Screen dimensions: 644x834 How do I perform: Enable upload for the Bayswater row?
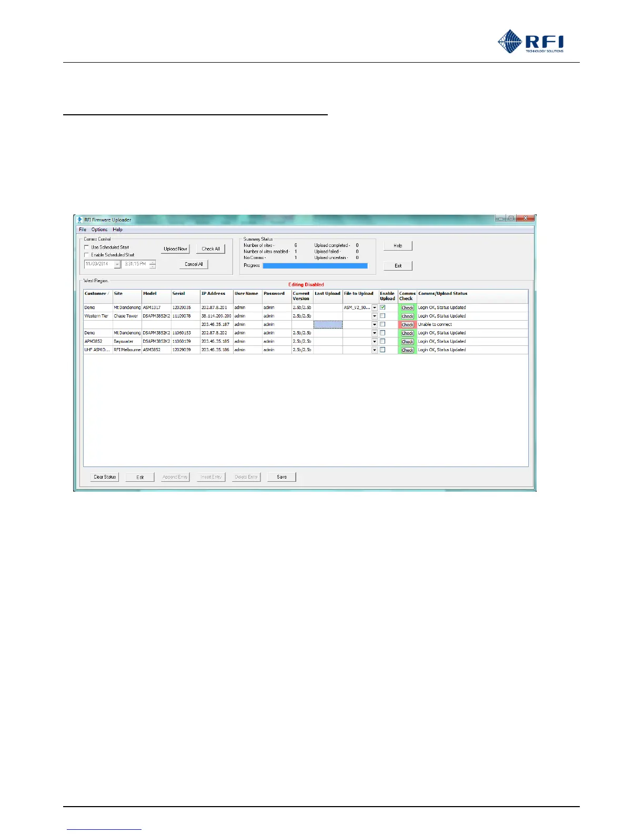coord(383,341)
